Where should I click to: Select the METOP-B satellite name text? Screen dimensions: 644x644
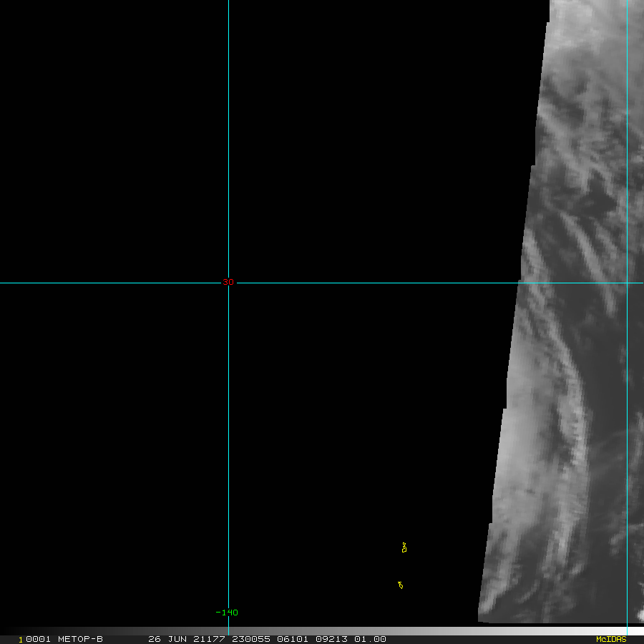(x=80, y=639)
